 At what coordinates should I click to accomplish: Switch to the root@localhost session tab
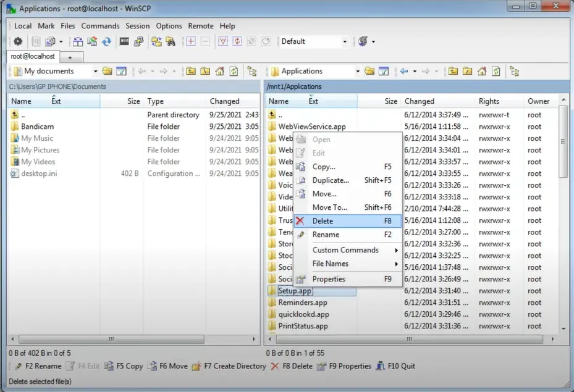(x=33, y=56)
